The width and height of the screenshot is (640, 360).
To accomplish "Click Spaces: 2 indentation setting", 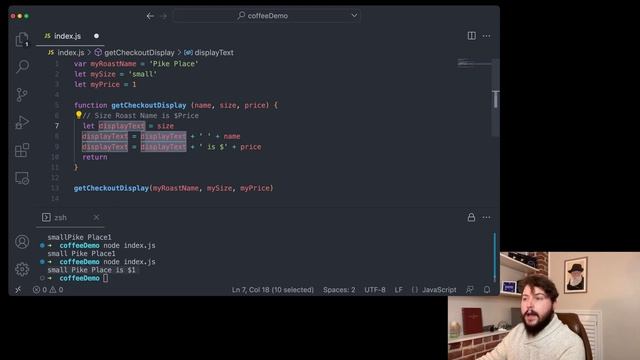I will pyautogui.click(x=339, y=290).
